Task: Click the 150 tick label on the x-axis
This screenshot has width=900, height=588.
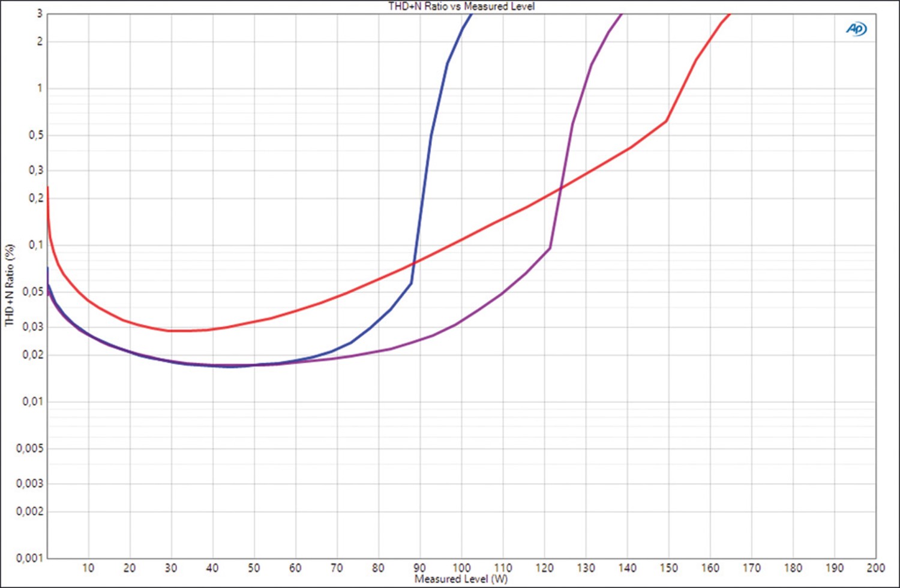Action: [x=668, y=568]
